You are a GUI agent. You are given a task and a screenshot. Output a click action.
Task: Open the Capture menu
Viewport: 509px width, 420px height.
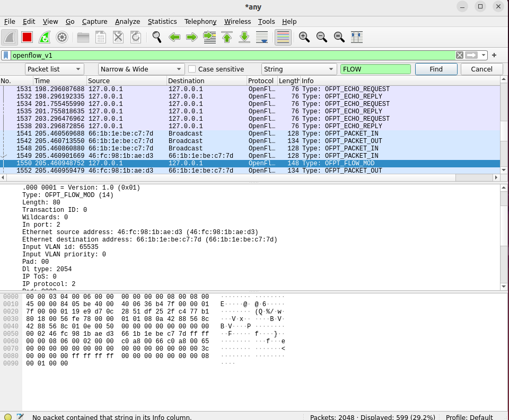[94, 21]
